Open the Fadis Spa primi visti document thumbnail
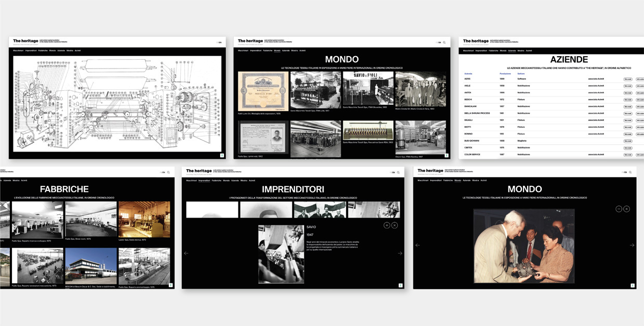The height and width of the screenshot is (326, 644). click(x=263, y=137)
